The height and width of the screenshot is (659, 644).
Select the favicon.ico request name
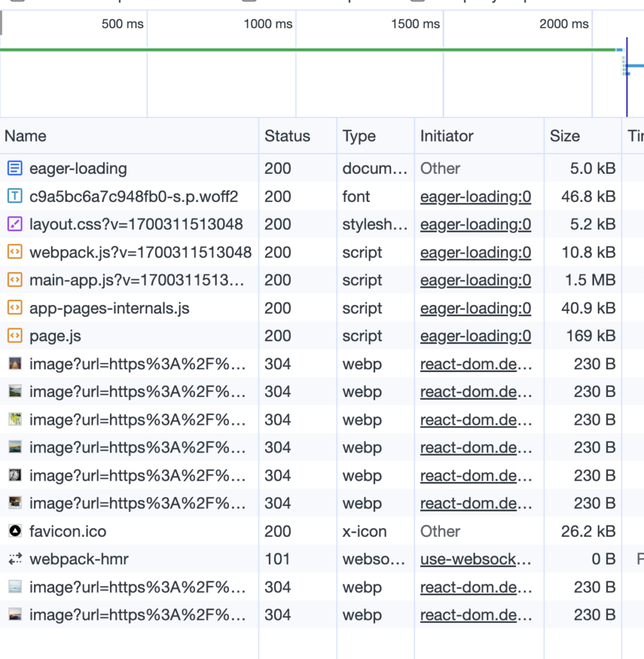[68, 531]
